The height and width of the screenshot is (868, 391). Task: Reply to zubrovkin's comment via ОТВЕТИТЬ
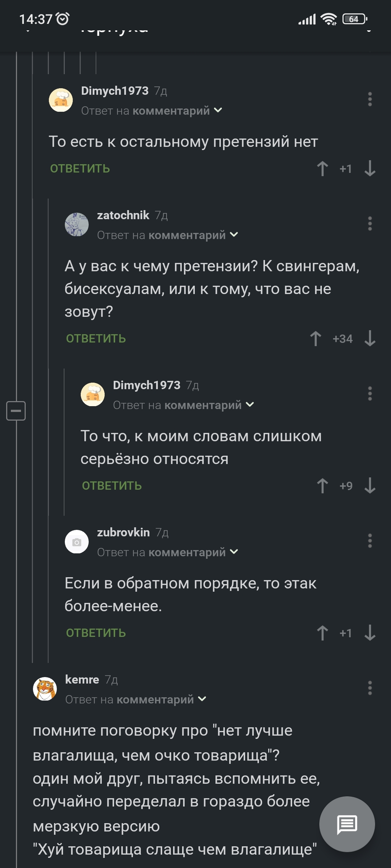click(x=96, y=633)
